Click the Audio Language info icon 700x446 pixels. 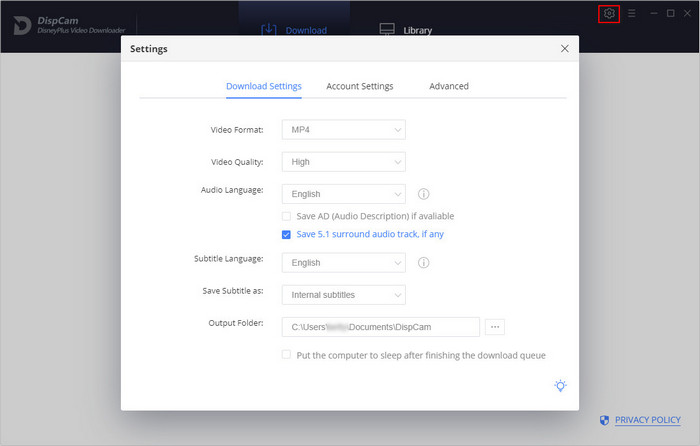click(x=423, y=194)
